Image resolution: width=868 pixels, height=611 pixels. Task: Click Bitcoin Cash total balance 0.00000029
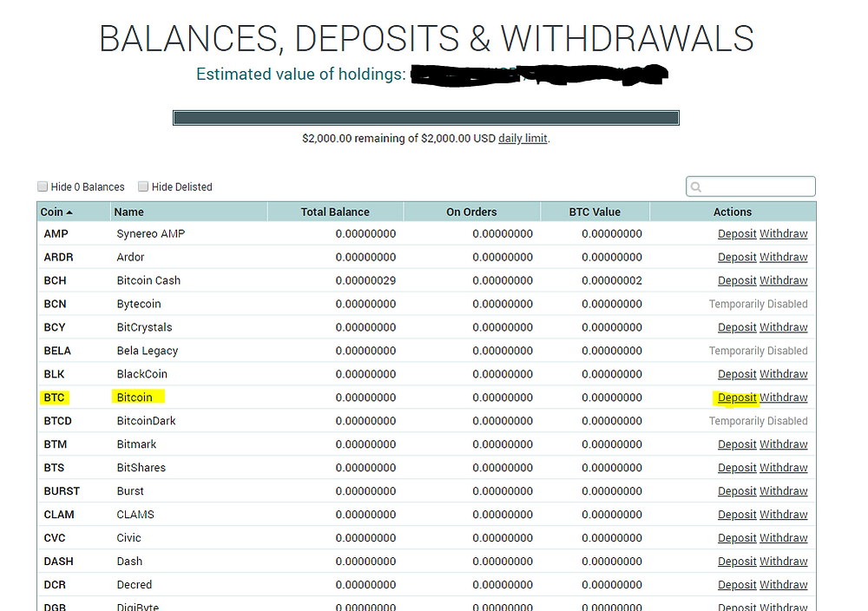[x=365, y=280]
